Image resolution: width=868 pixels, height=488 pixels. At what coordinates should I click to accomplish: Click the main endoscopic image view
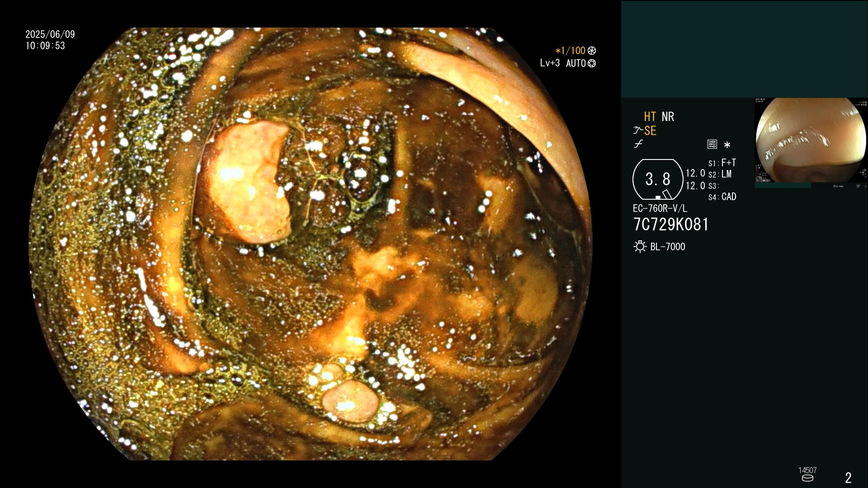coord(311,244)
